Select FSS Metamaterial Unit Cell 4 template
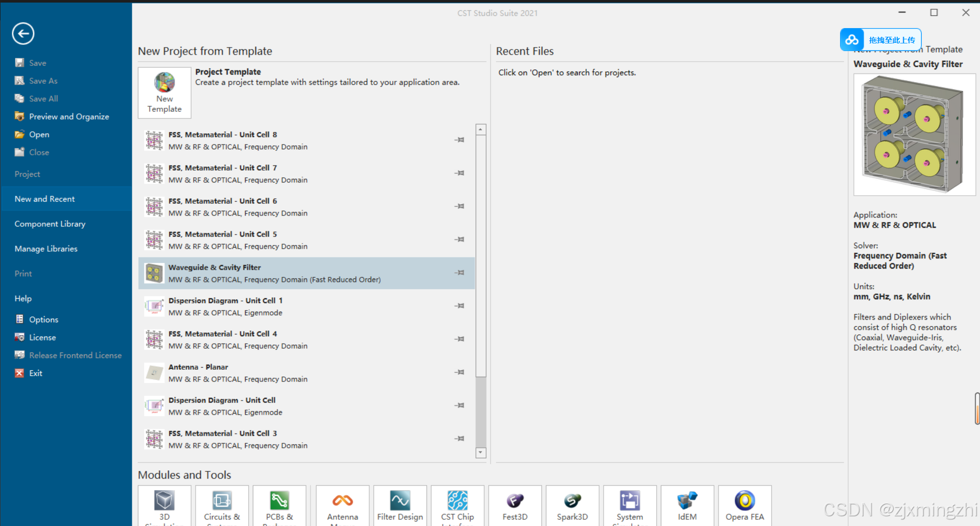Viewport: 980px width, 526px height. 306,340
